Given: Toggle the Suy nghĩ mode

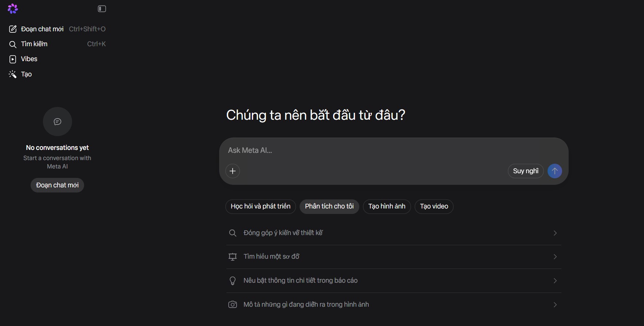Looking at the screenshot, I should tap(526, 171).
